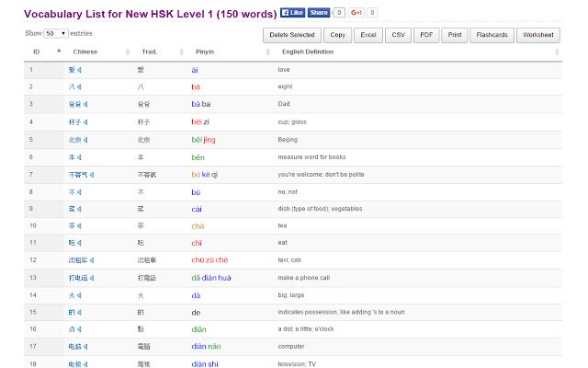Sort by Chinese column arrow

(x=128, y=52)
